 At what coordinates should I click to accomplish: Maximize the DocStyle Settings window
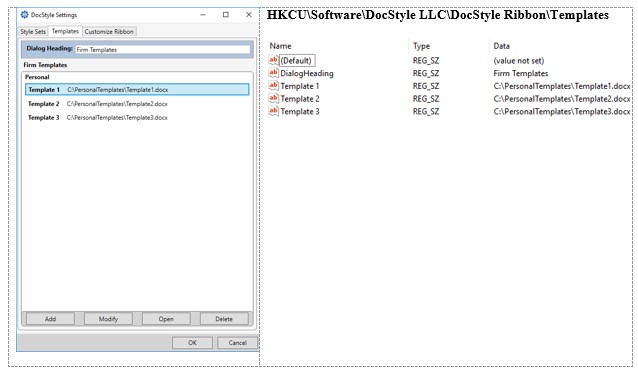click(x=226, y=15)
